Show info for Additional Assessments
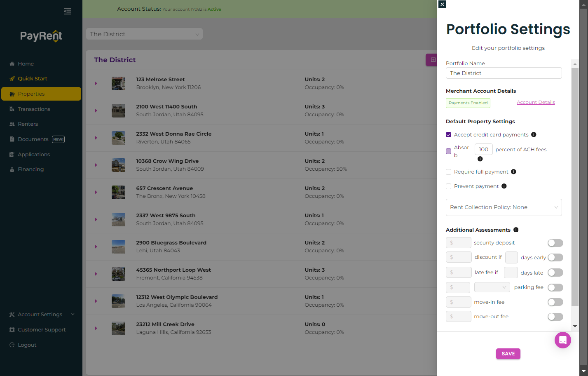Screen dimensions: 588x376 coord(516,230)
